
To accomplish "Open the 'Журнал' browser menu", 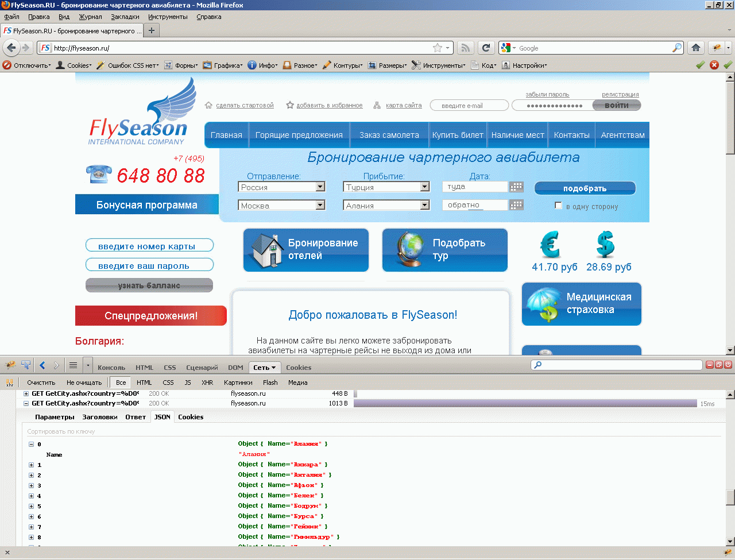I will (90, 17).
